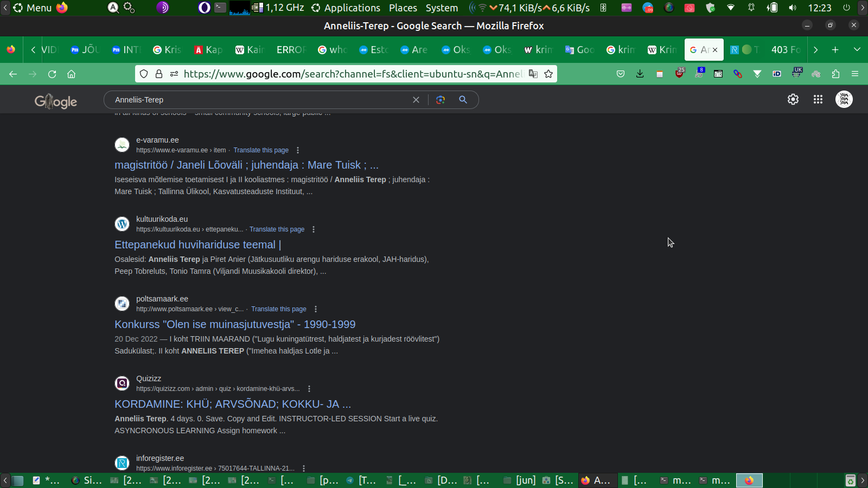
Task: Open the Google apps grid
Action: coord(818,99)
